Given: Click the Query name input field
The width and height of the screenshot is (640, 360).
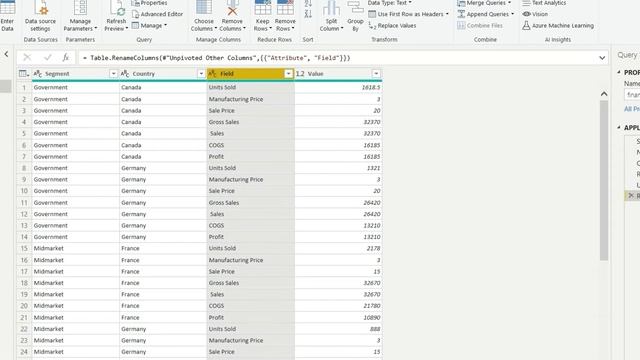Looking at the screenshot, I should pos(632,95).
